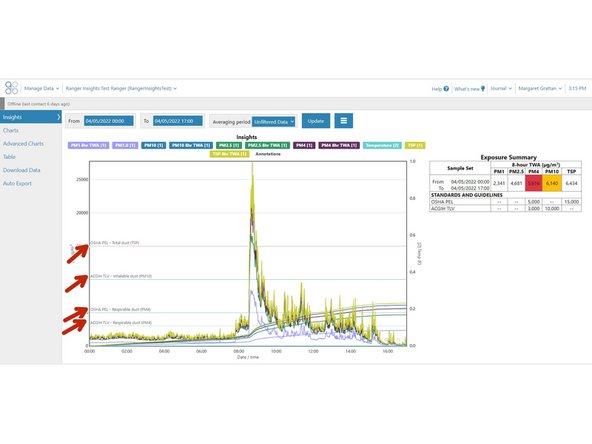Select Insights in the sidebar
The width and height of the screenshot is (592, 444).
coord(31,117)
